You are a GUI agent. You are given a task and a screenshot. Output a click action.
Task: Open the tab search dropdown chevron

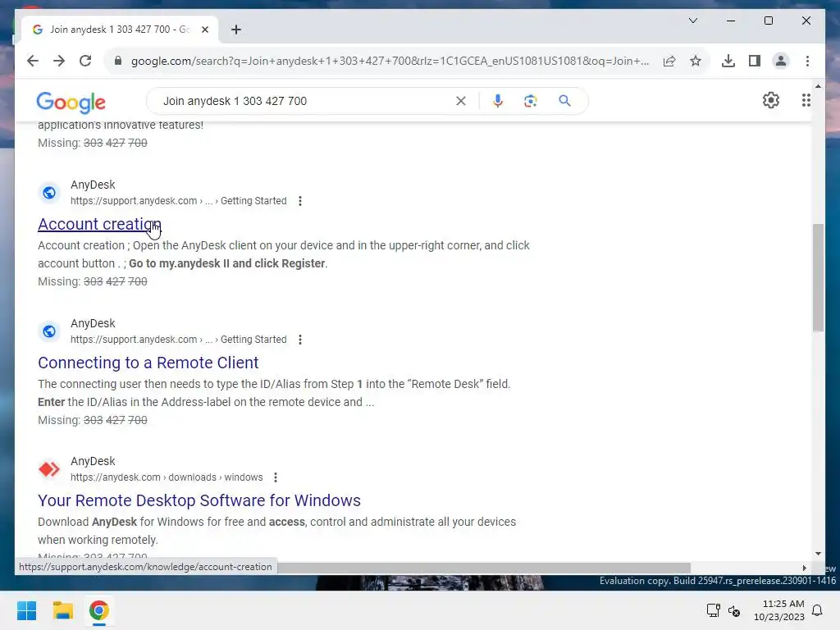tap(692, 21)
